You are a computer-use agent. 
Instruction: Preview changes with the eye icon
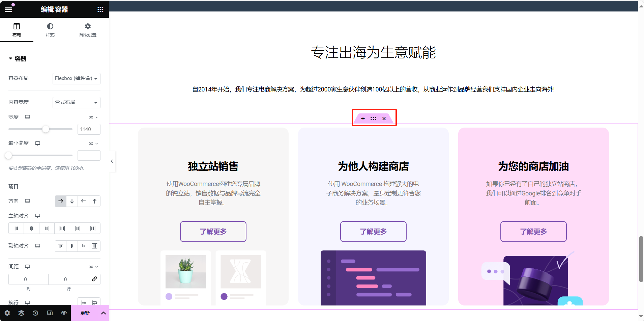click(64, 313)
